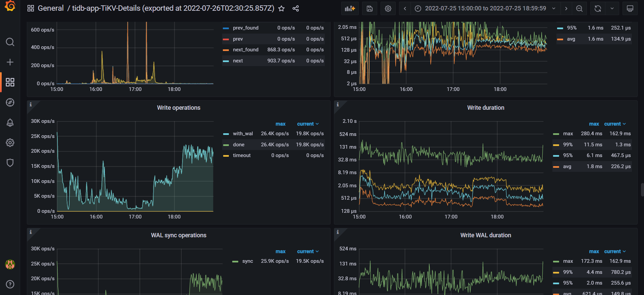Open the Grafana home logo

10,6
